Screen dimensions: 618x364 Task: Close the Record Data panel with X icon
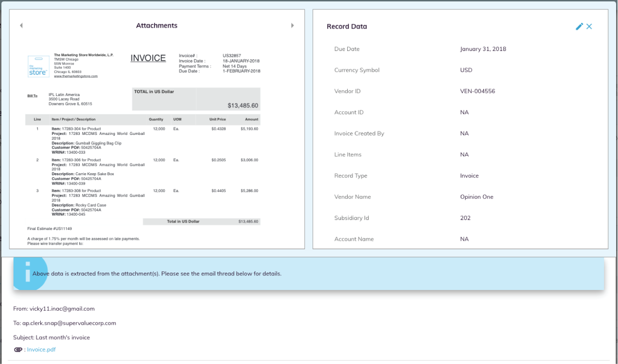point(589,27)
